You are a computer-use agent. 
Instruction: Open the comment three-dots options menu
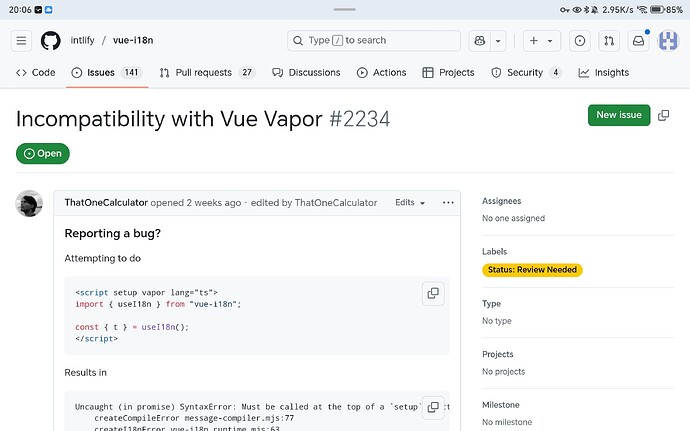[x=448, y=203]
